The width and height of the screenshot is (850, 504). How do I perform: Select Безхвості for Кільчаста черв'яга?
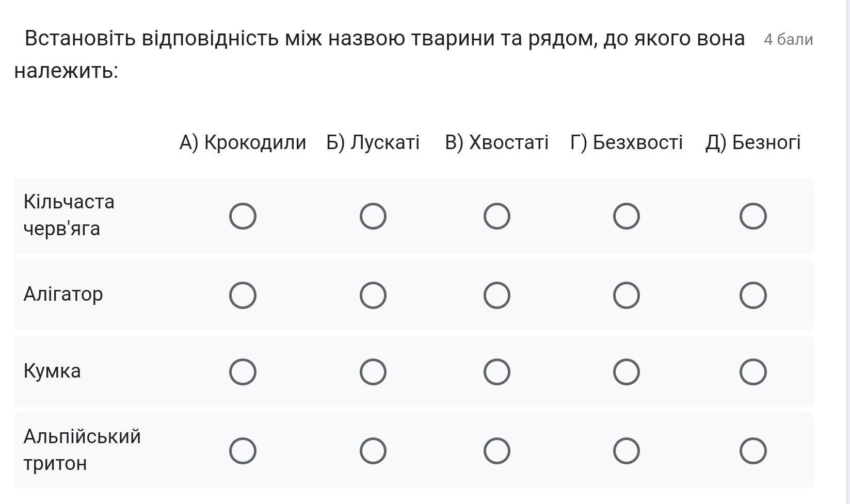pos(627,216)
